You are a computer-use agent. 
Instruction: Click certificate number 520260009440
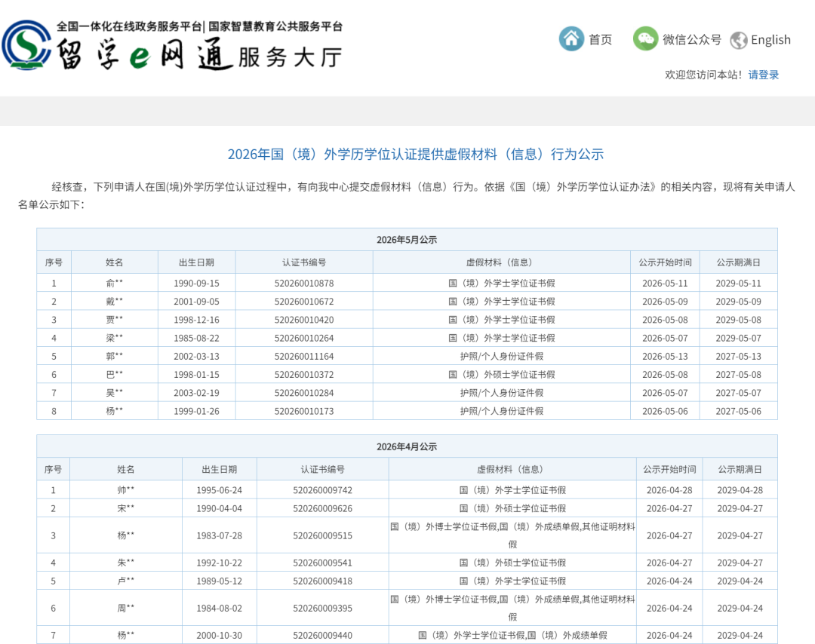click(322, 635)
